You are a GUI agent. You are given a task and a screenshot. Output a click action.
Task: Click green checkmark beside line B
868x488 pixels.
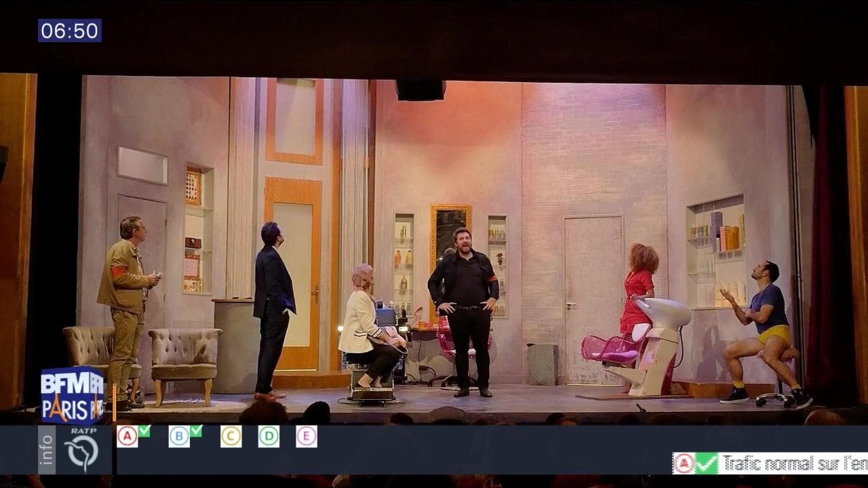click(x=196, y=431)
